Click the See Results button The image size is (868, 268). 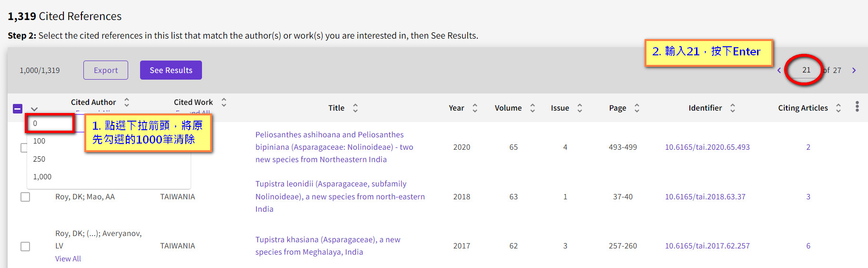(171, 70)
